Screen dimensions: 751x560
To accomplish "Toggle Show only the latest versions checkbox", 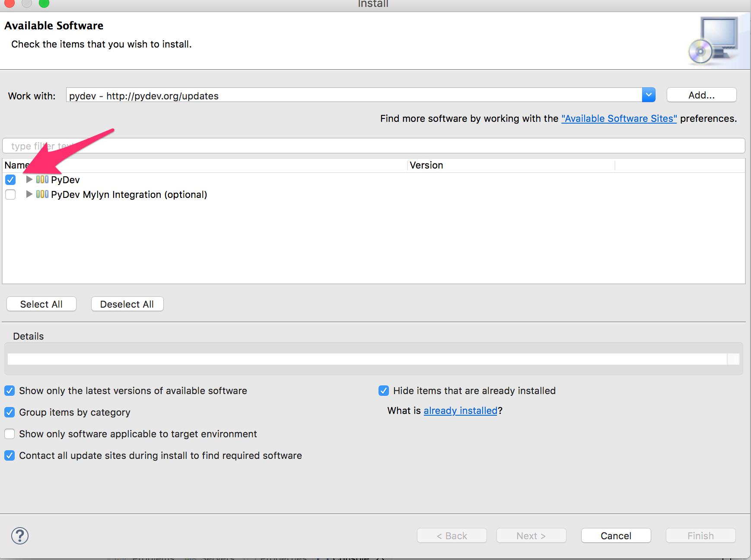I will [x=10, y=391].
